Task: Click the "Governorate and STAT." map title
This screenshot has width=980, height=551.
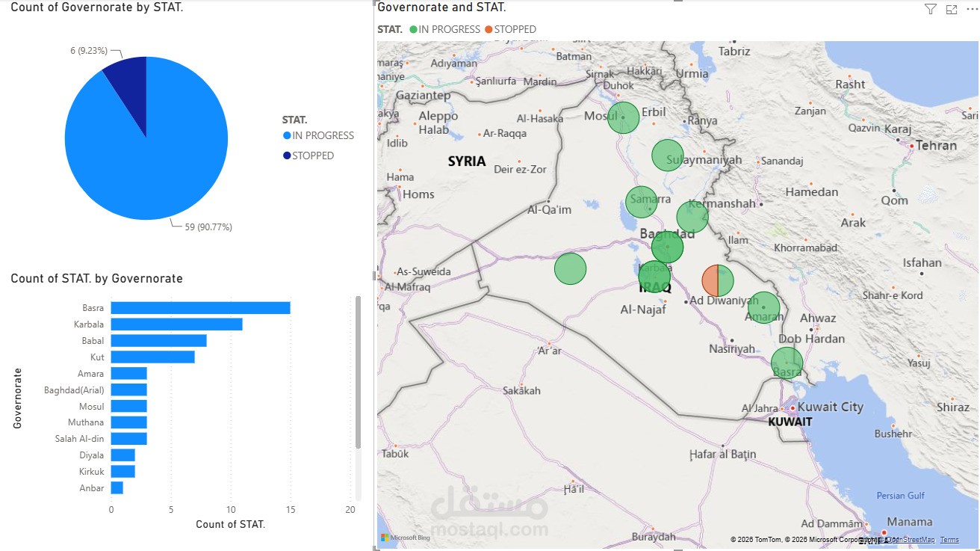Action: (441, 7)
